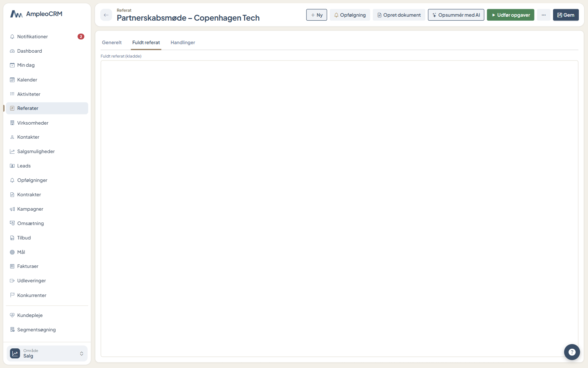Open Segmentsøgning in the sidebar
The width and height of the screenshot is (588, 368).
click(47, 330)
